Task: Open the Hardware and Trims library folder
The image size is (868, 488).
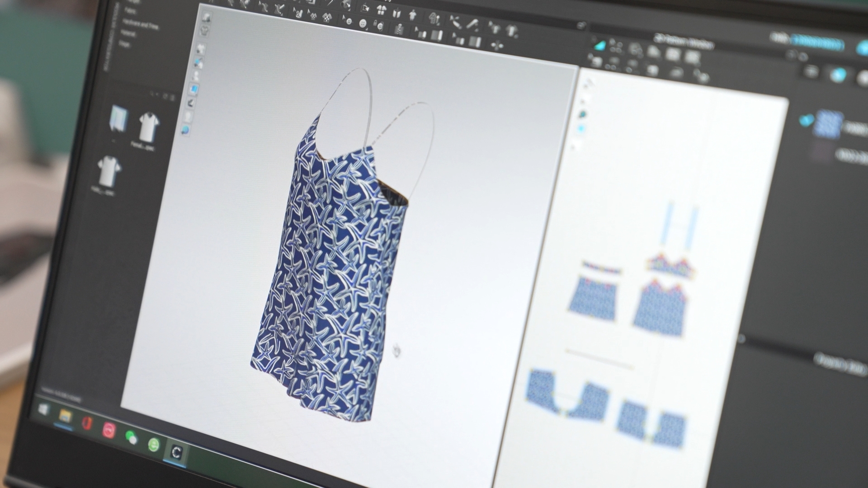Action: 141,24
